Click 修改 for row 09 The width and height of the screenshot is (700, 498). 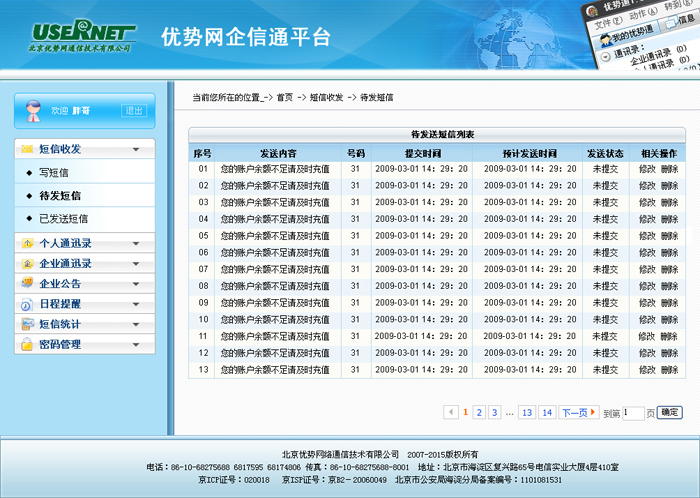click(647, 303)
